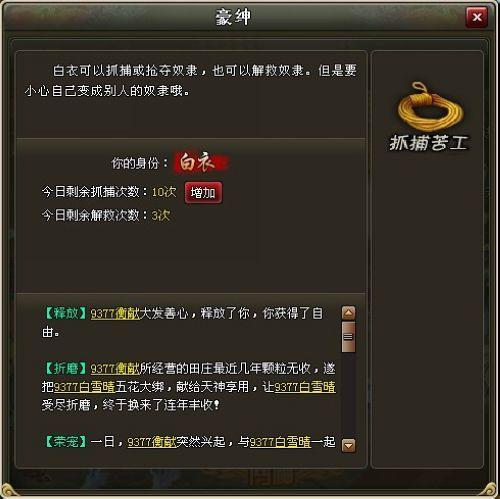Screen dimensions: 500x499
Task: Click the 抓捕苦工 label under the rope
Action: click(429, 143)
